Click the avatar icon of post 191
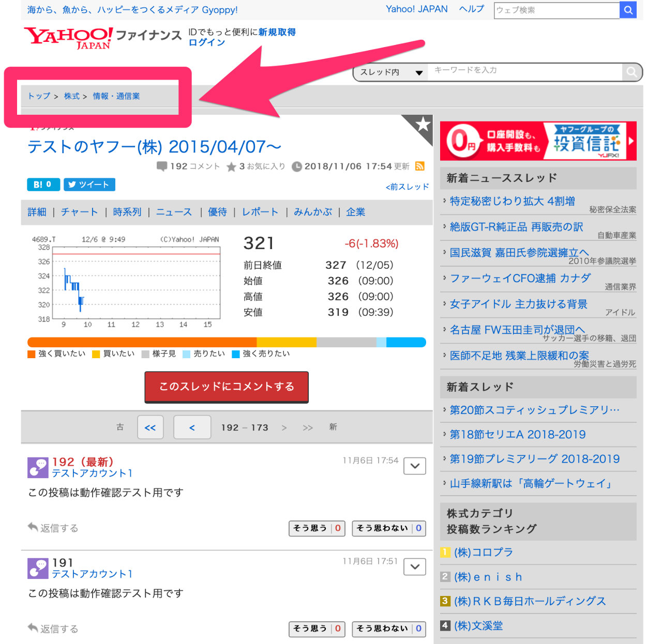 [x=38, y=569]
